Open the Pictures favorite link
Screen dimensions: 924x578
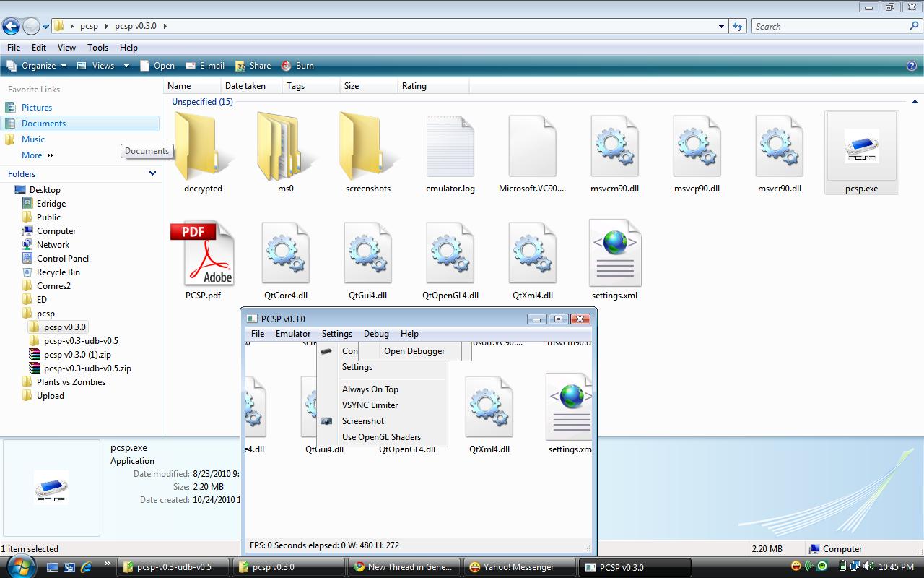click(37, 108)
